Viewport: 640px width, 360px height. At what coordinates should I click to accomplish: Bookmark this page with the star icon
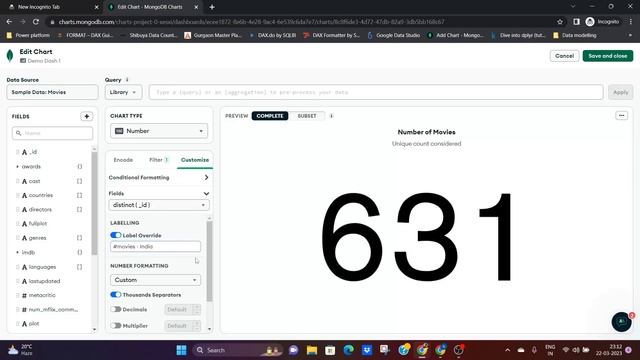pos(560,22)
